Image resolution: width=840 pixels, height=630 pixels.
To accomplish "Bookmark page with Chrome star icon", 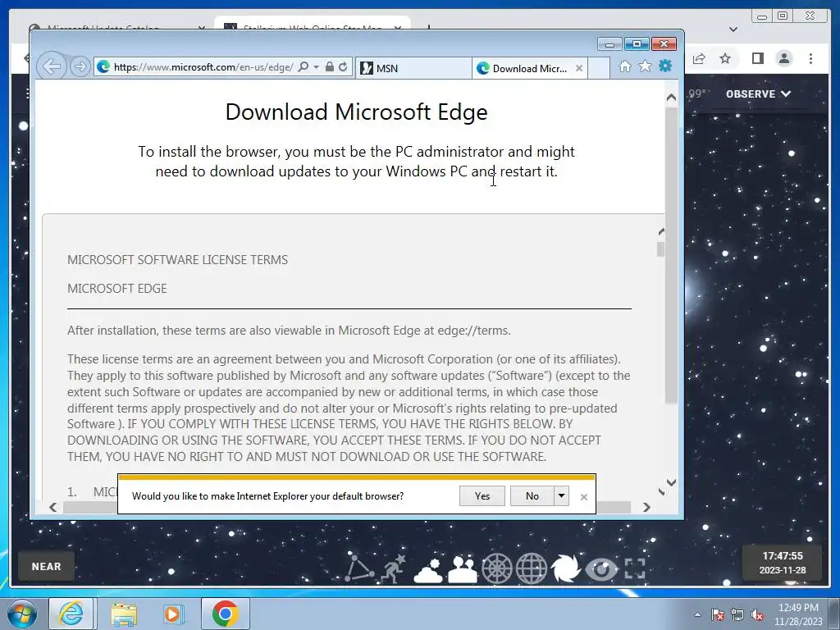I will pyautogui.click(x=725, y=58).
